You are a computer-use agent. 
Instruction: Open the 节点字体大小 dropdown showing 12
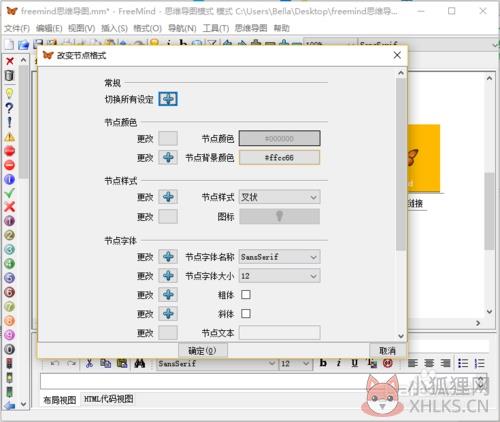click(x=279, y=276)
